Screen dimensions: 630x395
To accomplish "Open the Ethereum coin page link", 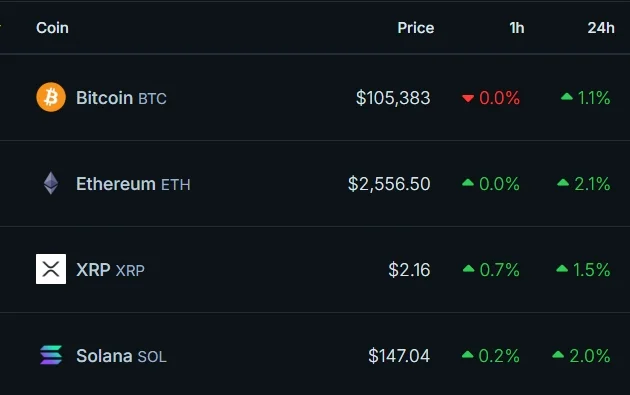I will (133, 184).
